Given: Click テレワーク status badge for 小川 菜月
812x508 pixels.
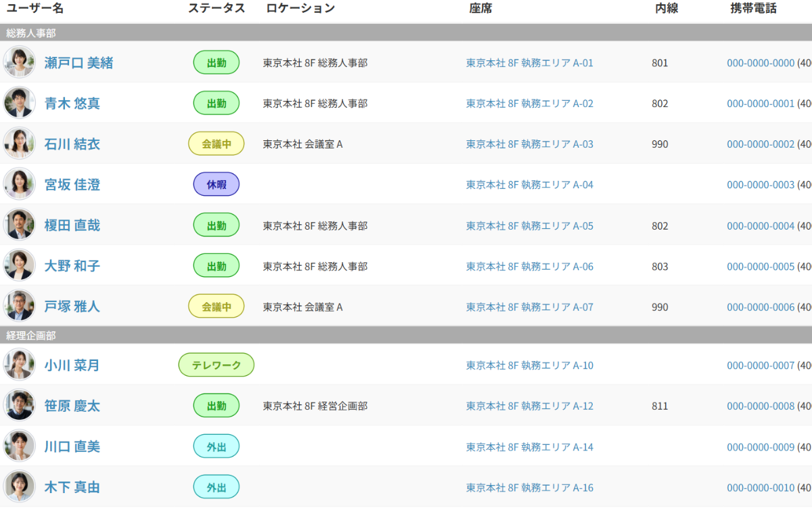Looking at the screenshot, I should click(217, 365).
